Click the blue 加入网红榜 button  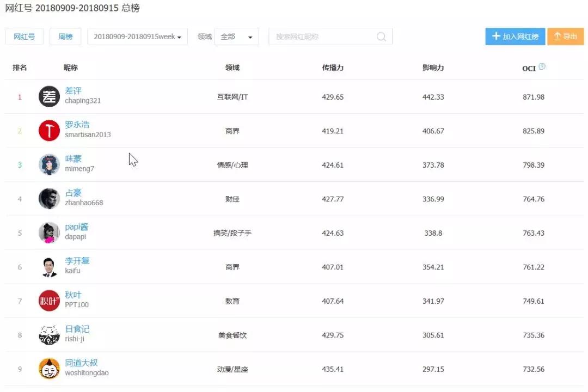coord(514,36)
